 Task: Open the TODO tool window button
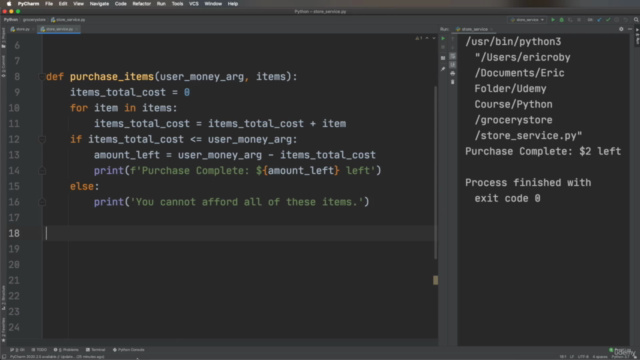39,350
